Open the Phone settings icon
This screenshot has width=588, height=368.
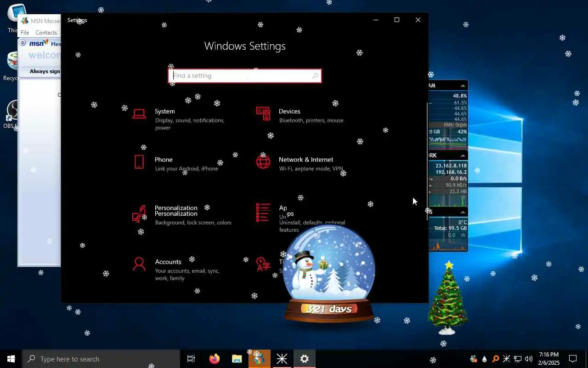point(139,161)
